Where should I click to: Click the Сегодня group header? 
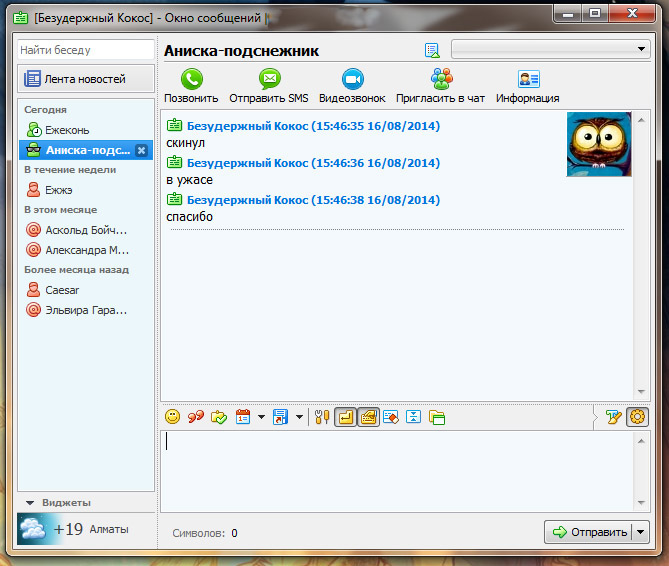click(45, 110)
